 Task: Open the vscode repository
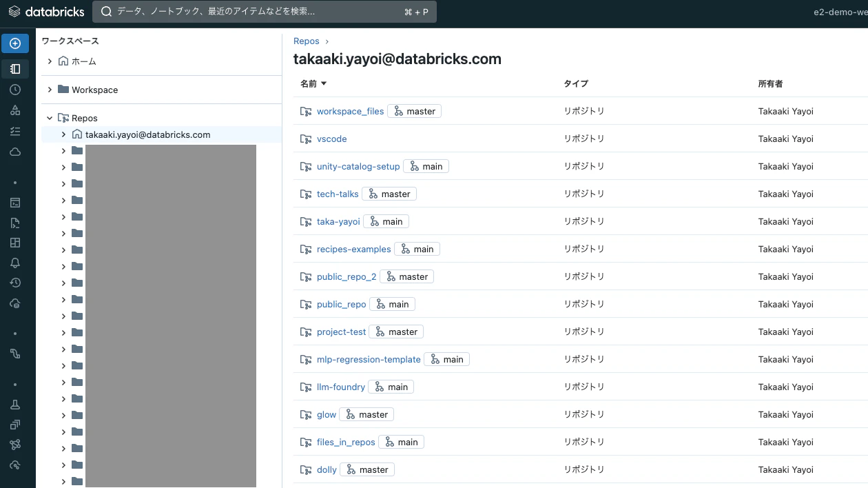pos(332,139)
